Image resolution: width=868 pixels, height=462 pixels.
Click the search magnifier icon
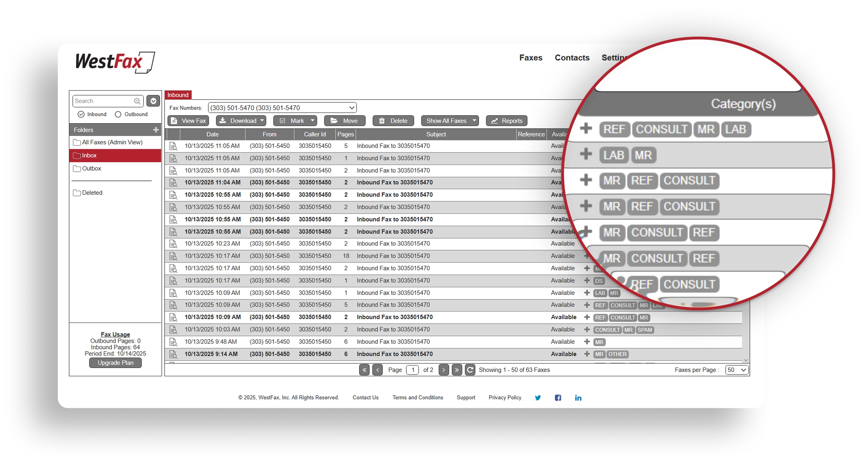pyautogui.click(x=137, y=101)
